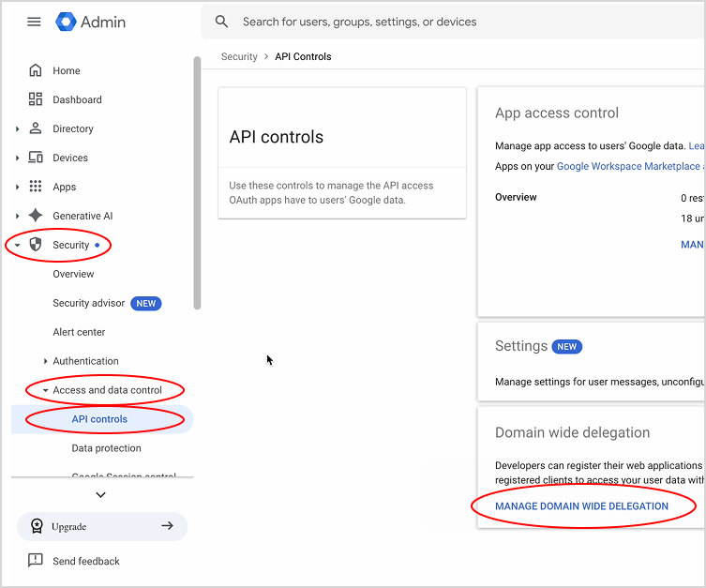Click the Send feedback icon
This screenshot has height=588, width=706.
[x=36, y=561]
